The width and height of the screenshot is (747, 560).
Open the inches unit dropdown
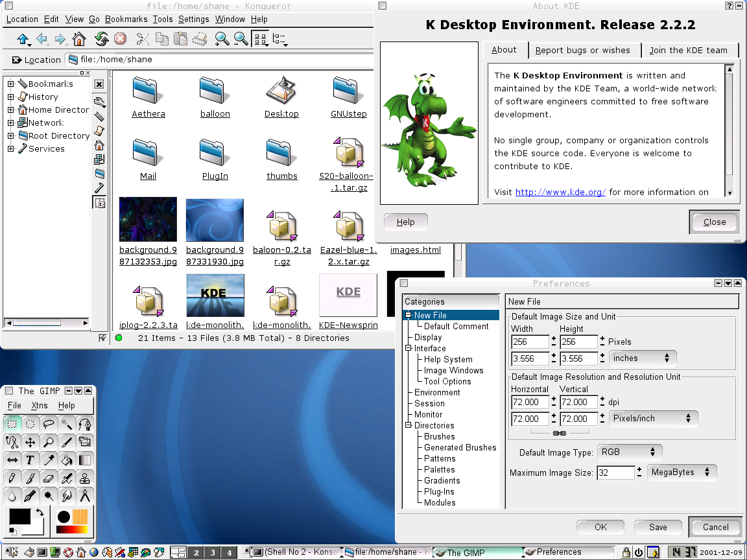tap(642, 358)
